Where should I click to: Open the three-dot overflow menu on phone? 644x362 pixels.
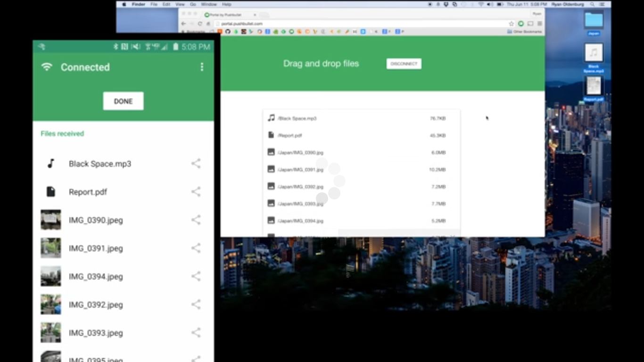(202, 67)
